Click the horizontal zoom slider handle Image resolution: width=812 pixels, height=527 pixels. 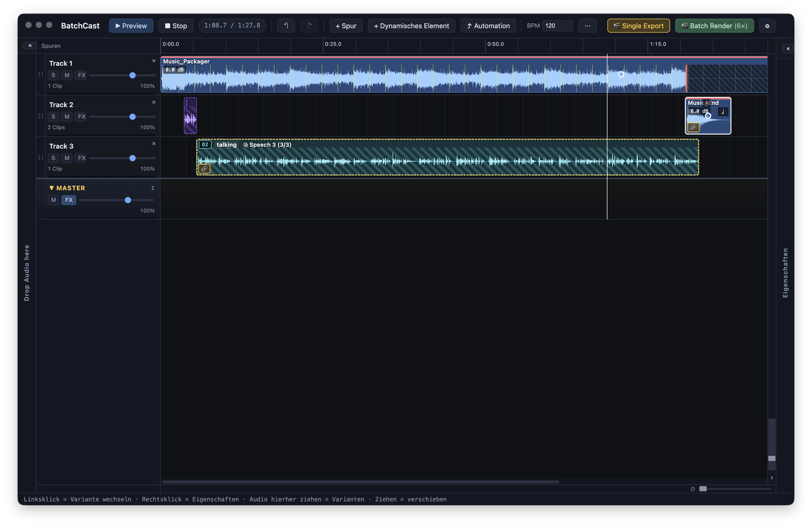pos(702,489)
